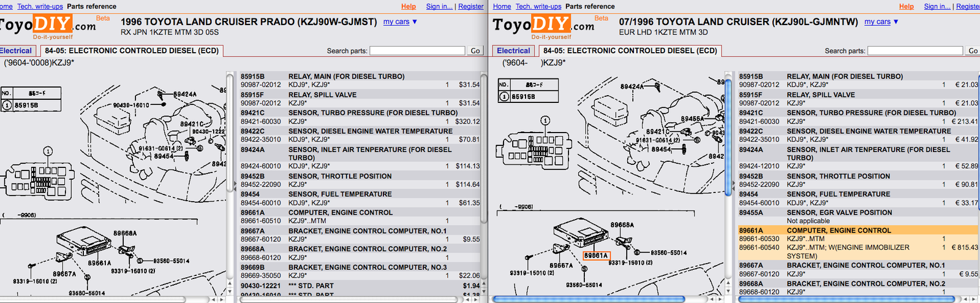Select COMPUTER, ENGINE CONTROL row in EUR LHD window
The image size is (980, 303).
(859, 231)
